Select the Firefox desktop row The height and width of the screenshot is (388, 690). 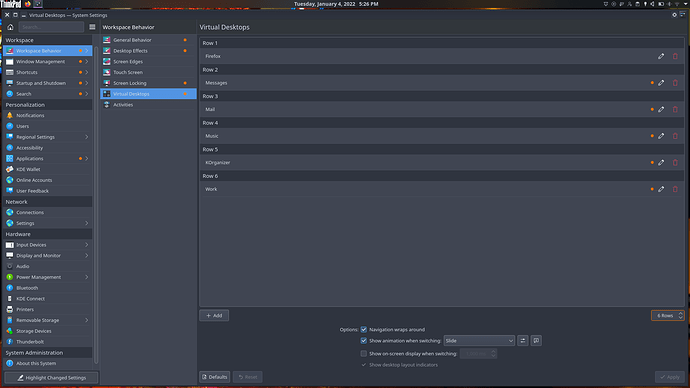click(x=442, y=56)
